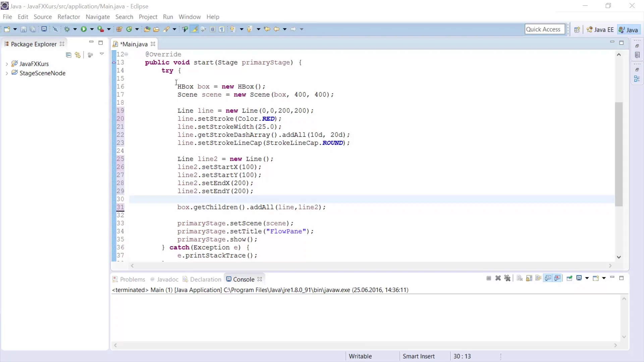Open the Window menu
The height and width of the screenshot is (362, 644).
coord(190,17)
